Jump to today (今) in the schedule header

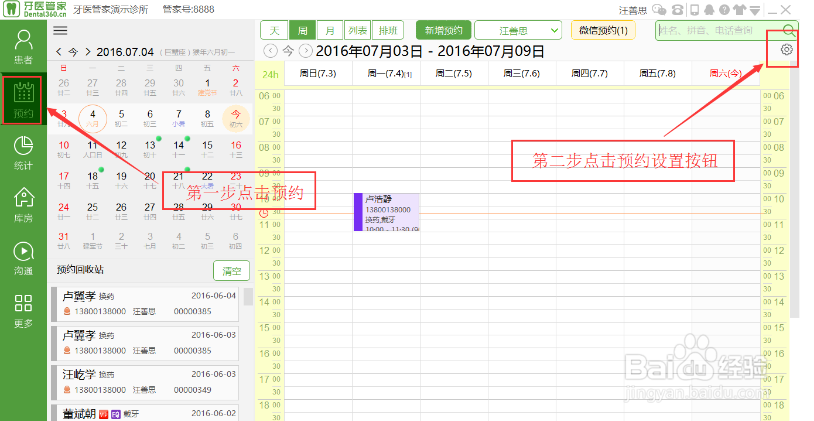(288, 51)
